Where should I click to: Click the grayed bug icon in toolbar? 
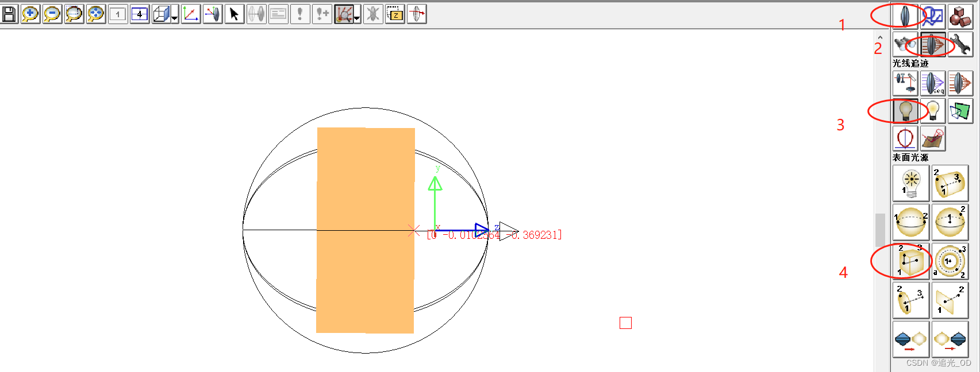373,14
